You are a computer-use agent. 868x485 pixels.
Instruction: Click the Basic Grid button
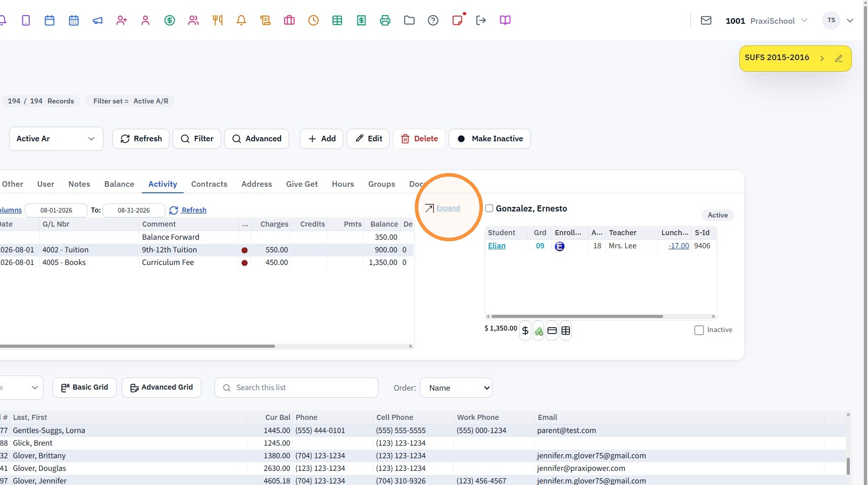(84, 388)
